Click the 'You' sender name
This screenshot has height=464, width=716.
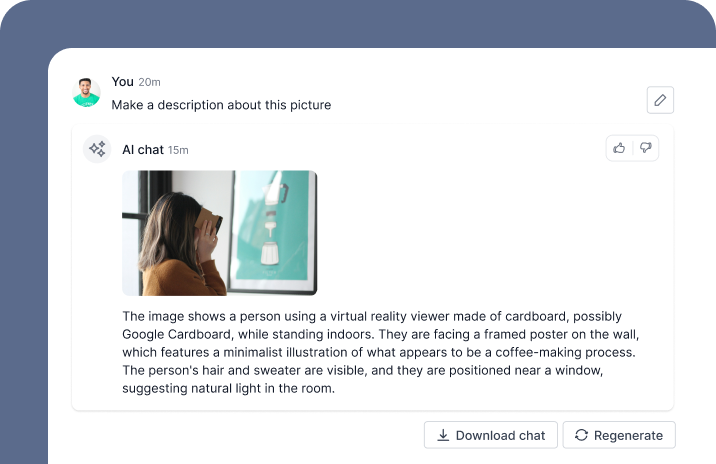[x=122, y=82]
